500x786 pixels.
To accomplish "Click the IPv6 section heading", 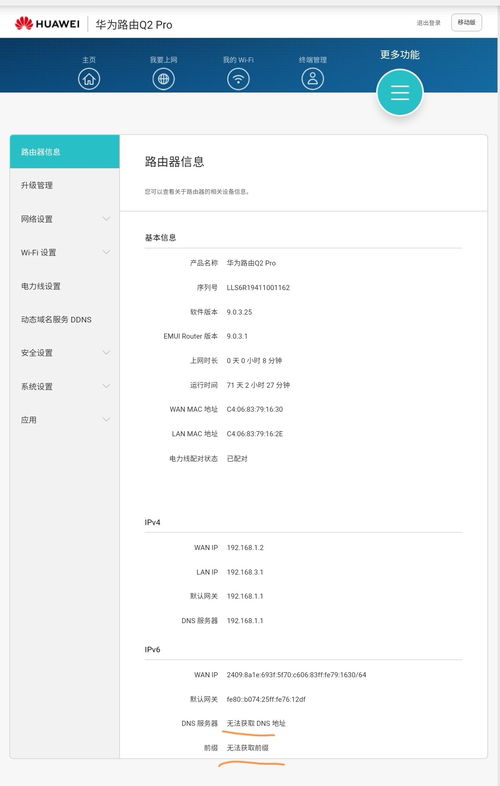I will pyautogui.click(x=152, y=650).
